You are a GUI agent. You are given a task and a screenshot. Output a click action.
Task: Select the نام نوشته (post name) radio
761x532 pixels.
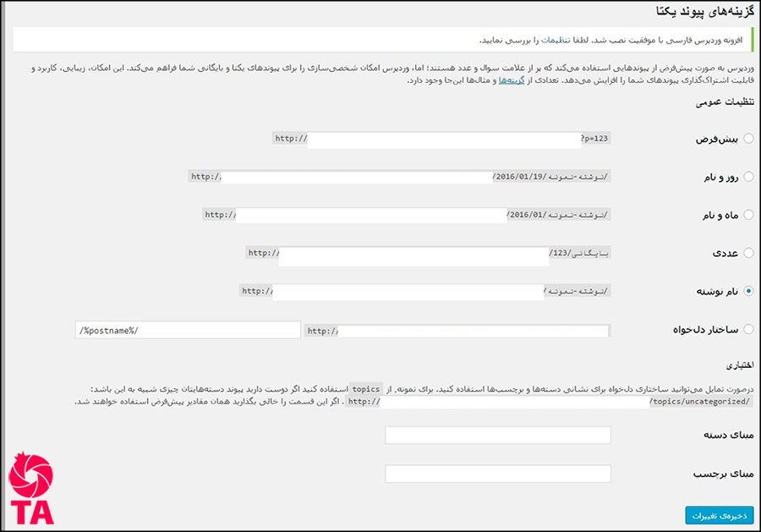[x=748, y=291]
